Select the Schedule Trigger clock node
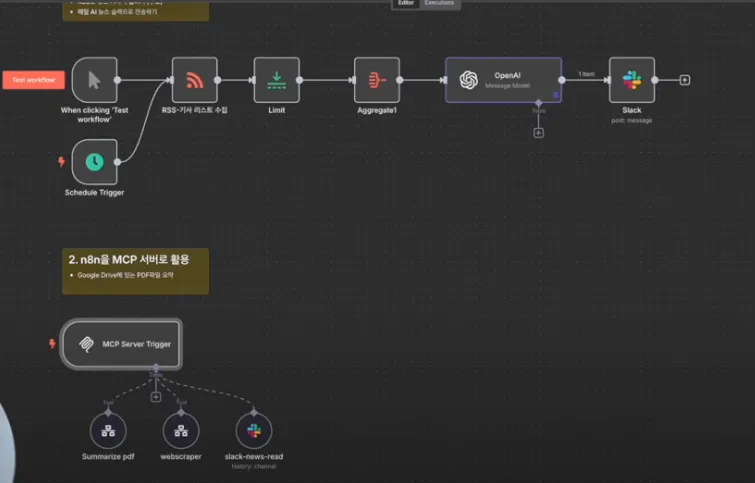 [x=94, y=162]
